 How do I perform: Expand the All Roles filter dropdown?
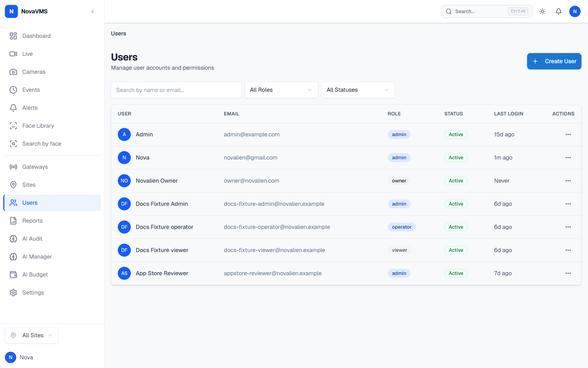[281, 90]
